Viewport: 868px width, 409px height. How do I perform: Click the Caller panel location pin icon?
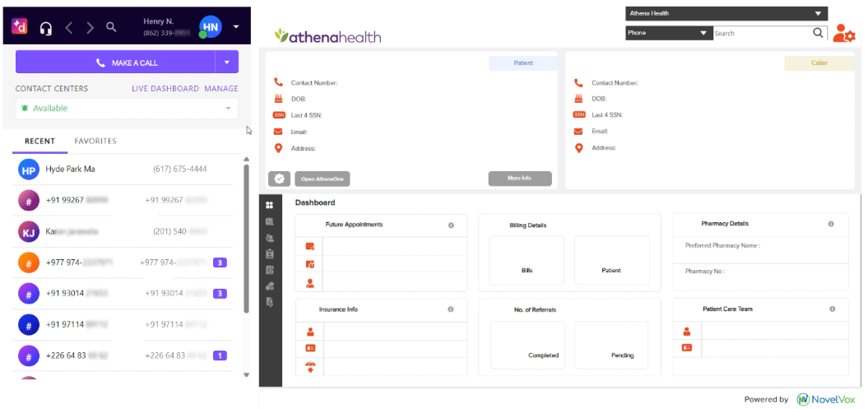[579, 148]
